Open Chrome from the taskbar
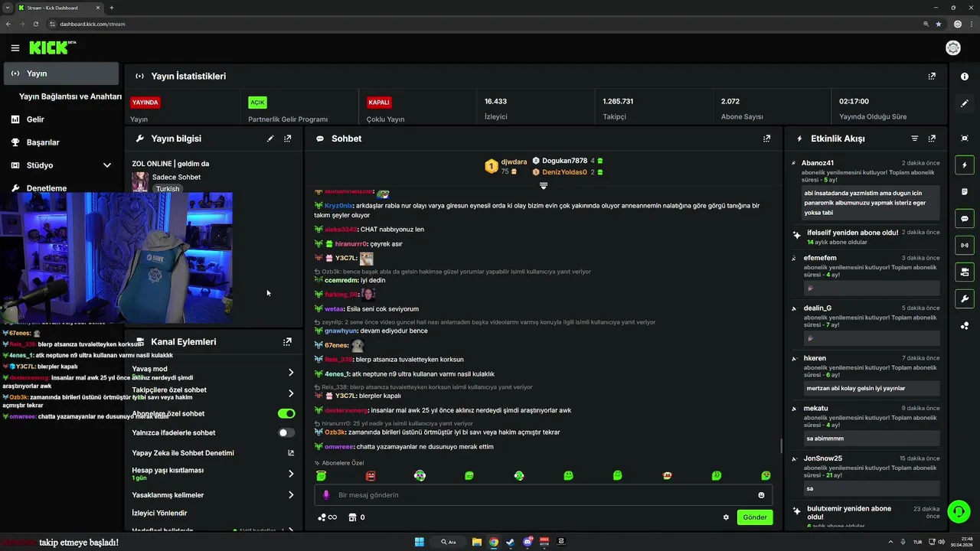980x551 pixels. (x=494, y=542)
